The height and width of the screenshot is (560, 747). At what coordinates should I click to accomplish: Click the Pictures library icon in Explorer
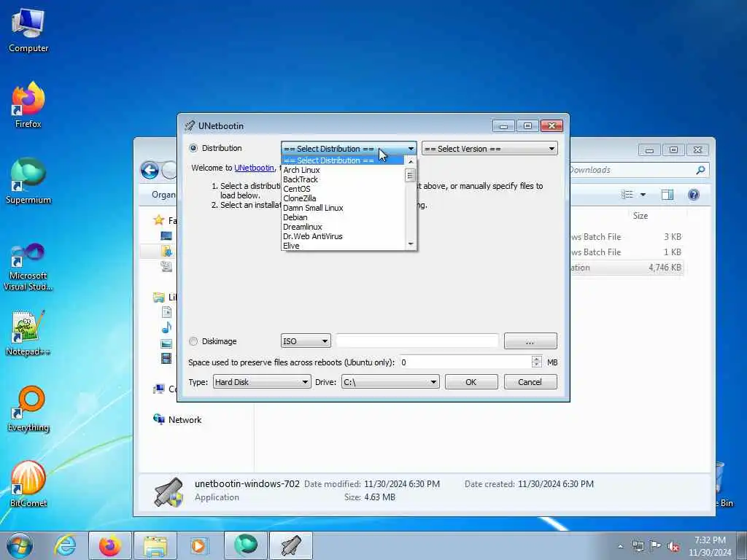point(166,343)
